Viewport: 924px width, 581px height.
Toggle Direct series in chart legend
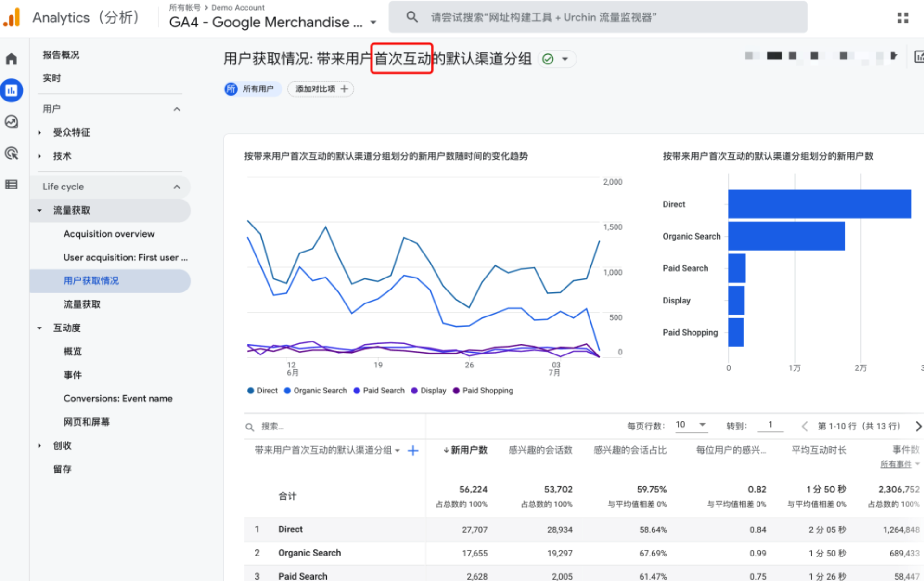point(262,391)
